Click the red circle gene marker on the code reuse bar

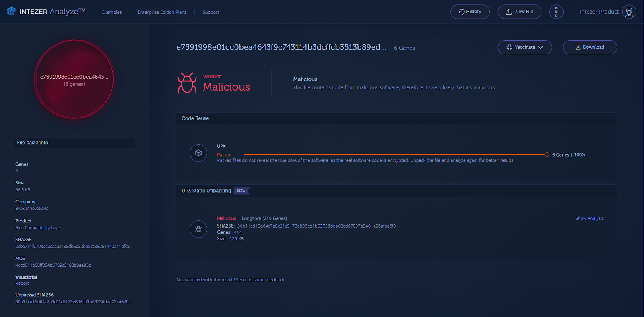click(547, 155)
